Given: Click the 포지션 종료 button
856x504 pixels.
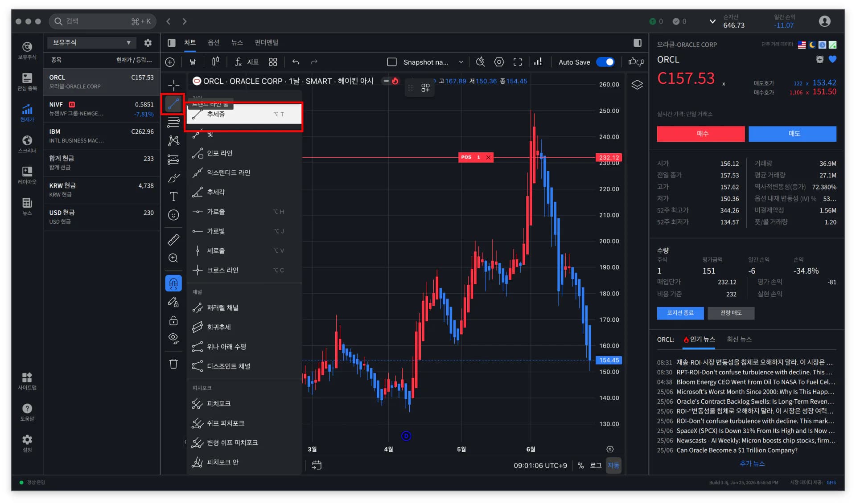Looking at the screenshot, I should pos(680,313).
